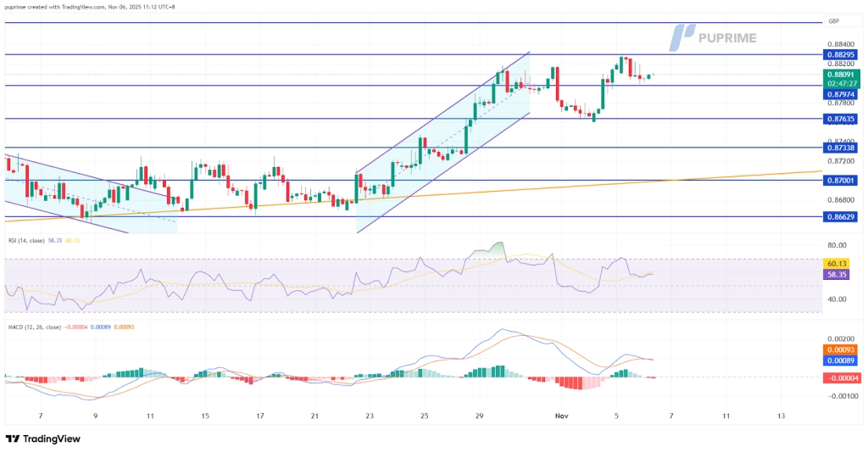
Task: Click the 0.86629 lowest support price label
Action: [840, 216]
